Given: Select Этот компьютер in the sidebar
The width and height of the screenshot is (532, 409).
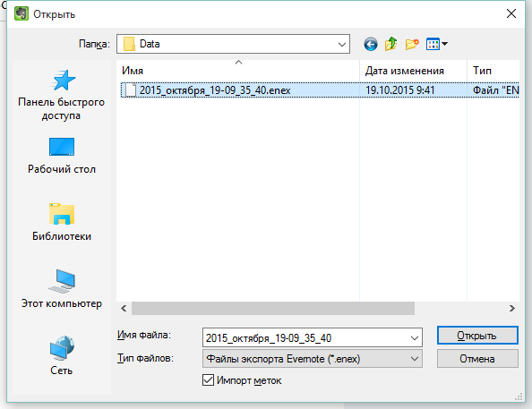Looking at the screenshot, I should point(62,289).
